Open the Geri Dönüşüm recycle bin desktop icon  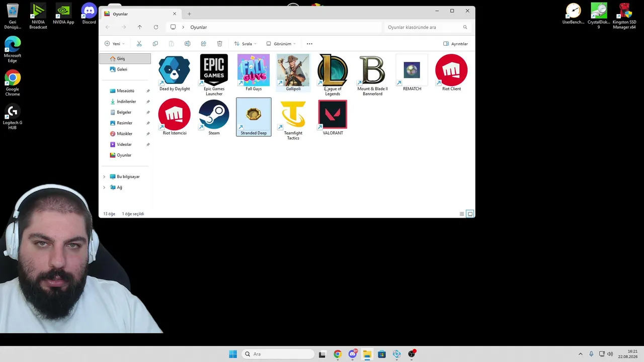[x=13, y=17]
